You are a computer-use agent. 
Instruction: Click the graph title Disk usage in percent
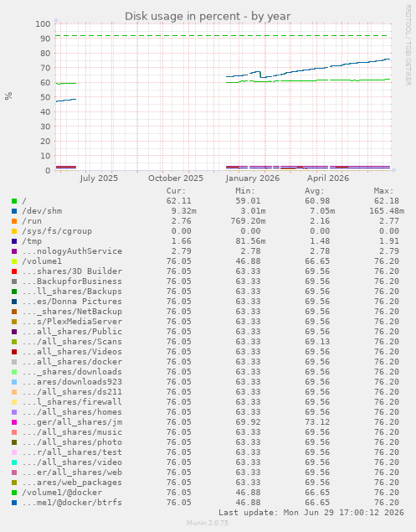click(x=208, y=16)
